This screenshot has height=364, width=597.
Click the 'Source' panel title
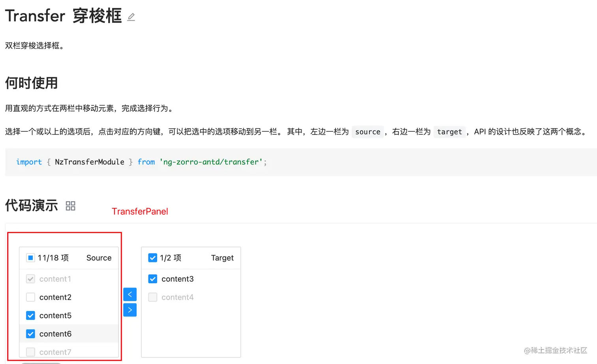[x=99, y=258]
